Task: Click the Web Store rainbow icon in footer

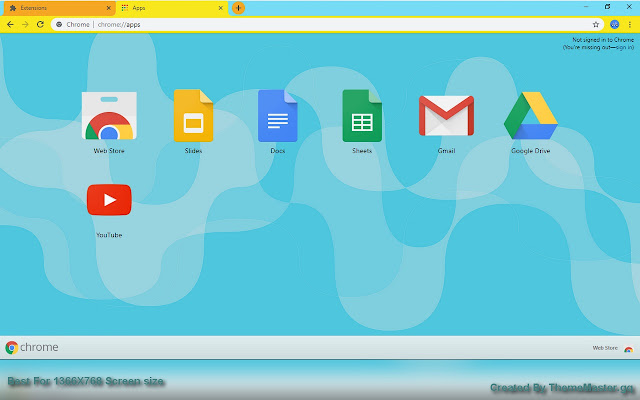Action: [x=629, y=349]
